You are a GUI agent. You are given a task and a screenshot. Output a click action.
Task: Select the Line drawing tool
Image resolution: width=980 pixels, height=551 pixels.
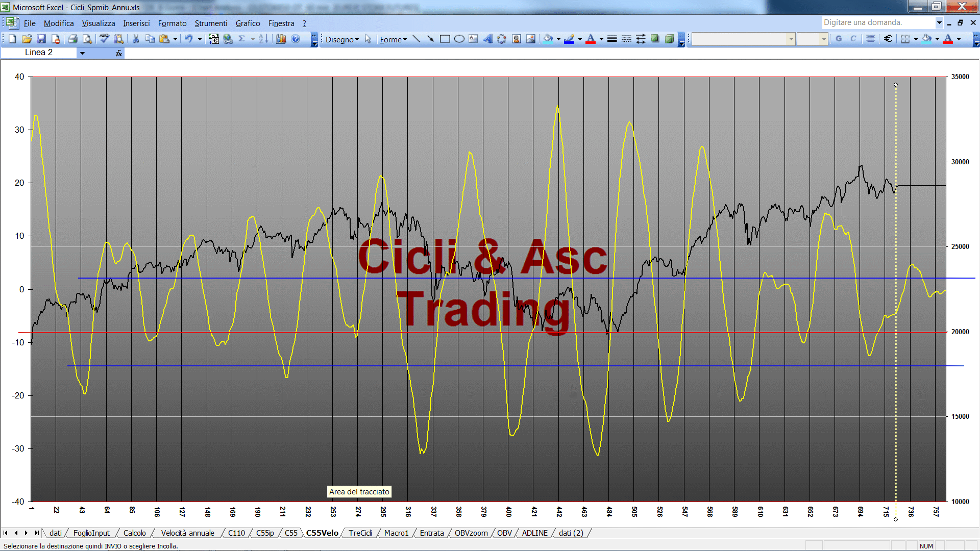[x=416, y=39]
